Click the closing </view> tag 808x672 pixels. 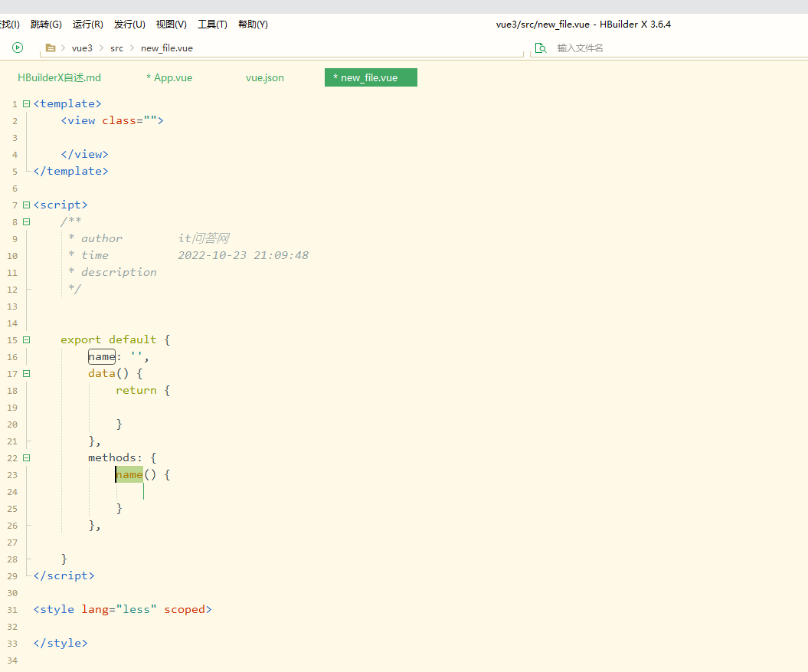84,154
